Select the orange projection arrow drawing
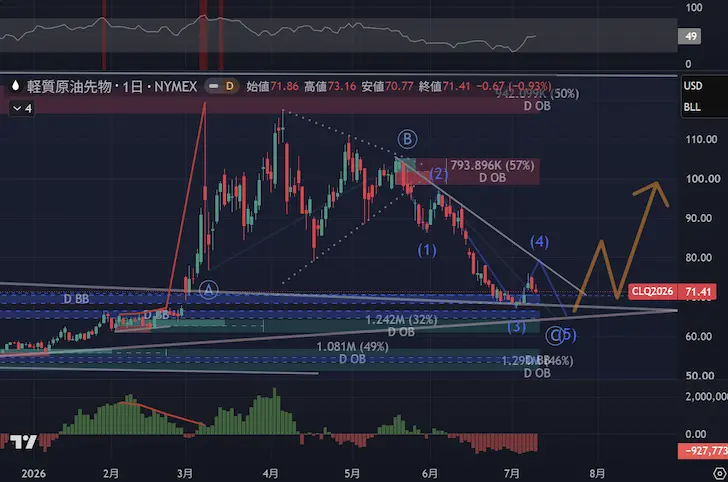This screenshot has height=482, width=728. click(x=622, y=246)
